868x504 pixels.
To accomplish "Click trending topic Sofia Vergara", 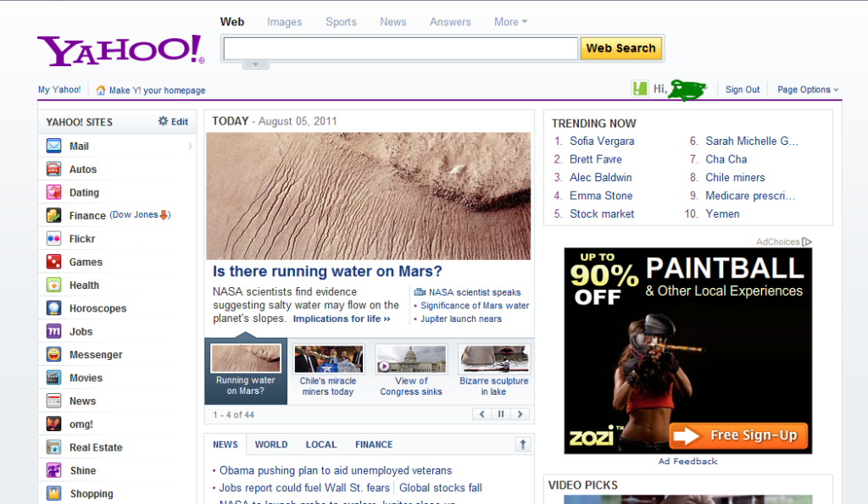I will [x=602, y=141].
